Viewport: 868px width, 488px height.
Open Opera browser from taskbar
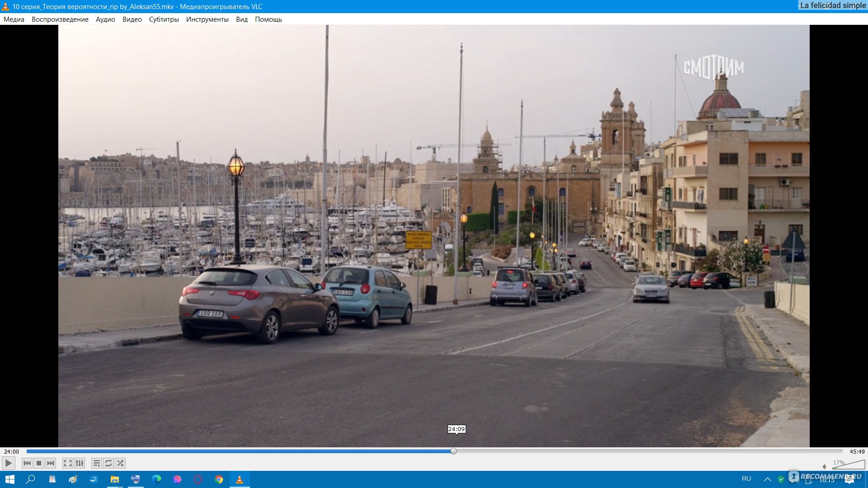[x=198, y=479]
